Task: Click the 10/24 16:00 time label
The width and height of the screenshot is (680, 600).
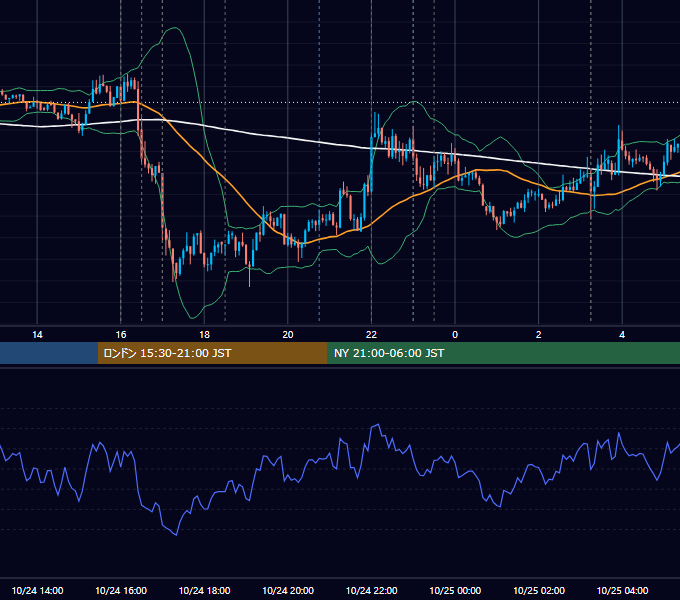Action: coord(121,590)
